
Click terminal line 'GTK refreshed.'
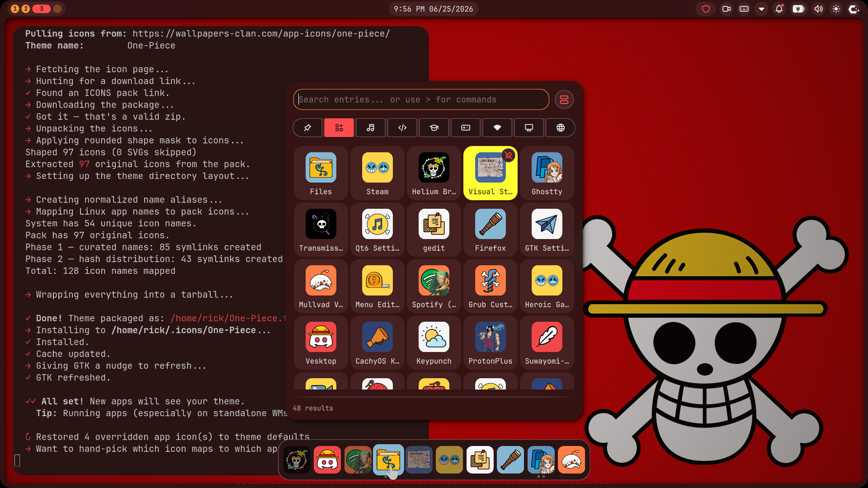pos(73,378)
